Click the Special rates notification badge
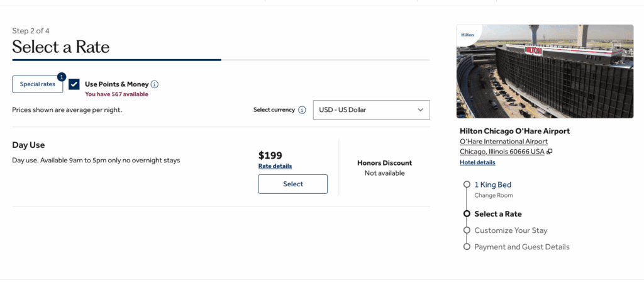Image resolution: width=644 pixels, height=282 pixels. (62, 77)
